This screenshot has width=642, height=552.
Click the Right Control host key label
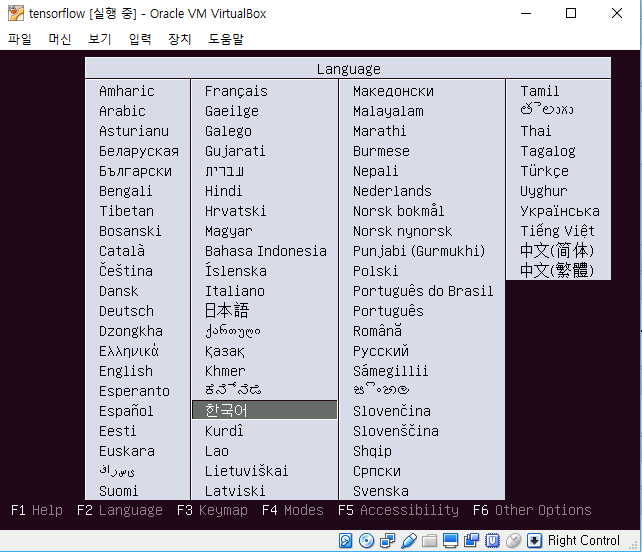(x=583, y=541)
